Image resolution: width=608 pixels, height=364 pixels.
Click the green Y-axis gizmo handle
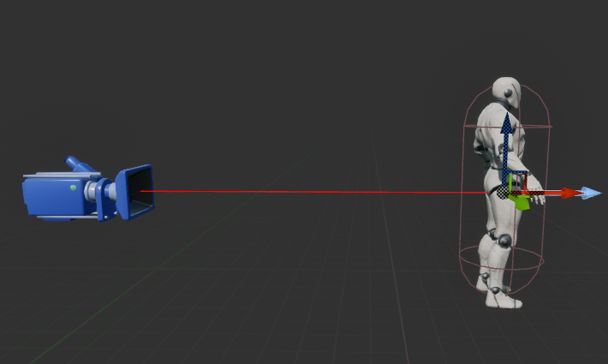(521, 203)
